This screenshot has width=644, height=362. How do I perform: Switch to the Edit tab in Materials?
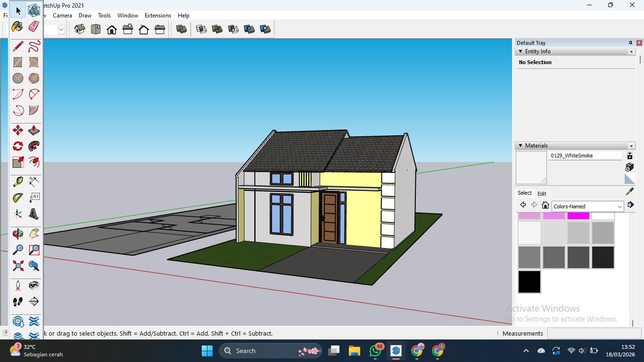542,194
